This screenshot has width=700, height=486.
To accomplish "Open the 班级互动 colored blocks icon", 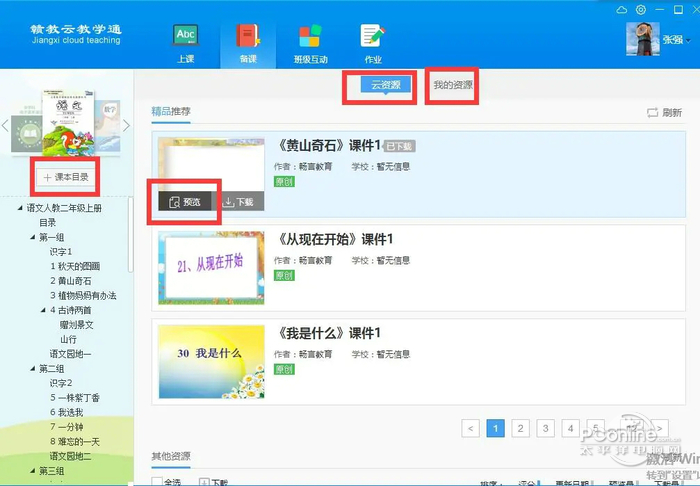I will pyautogui.click(x=310, y=36).
